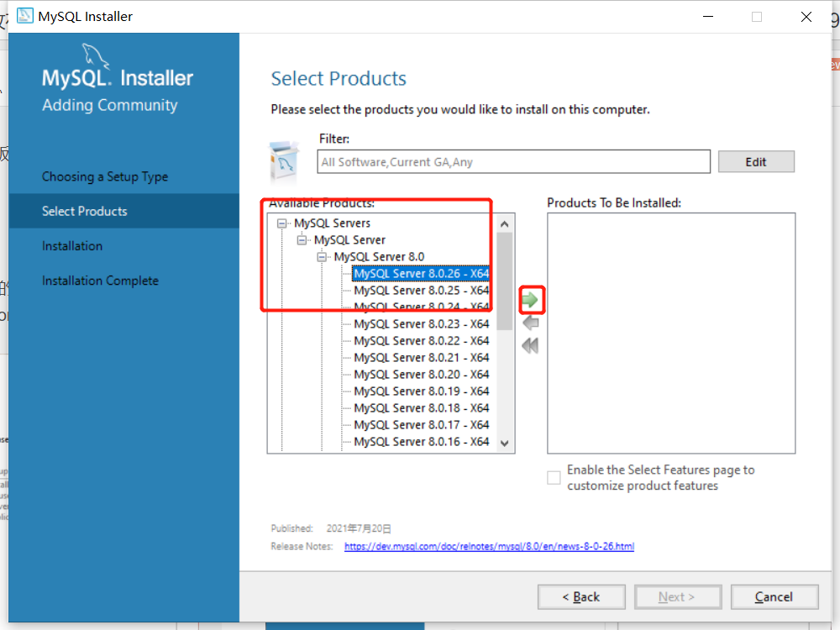Screen dimensions: 840x630
Task: Select MySQL Server 8.0.26 - X64
Action: tap(421, 274)
